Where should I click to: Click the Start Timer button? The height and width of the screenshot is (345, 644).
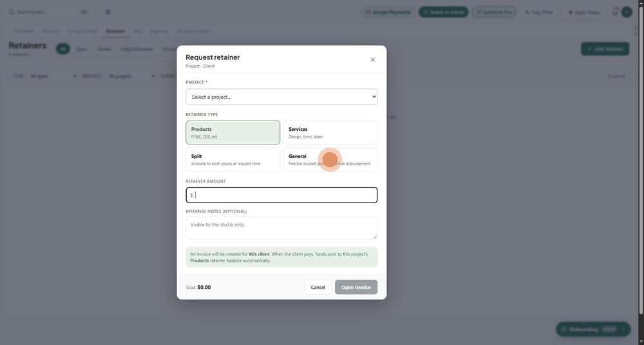(583, 12)
